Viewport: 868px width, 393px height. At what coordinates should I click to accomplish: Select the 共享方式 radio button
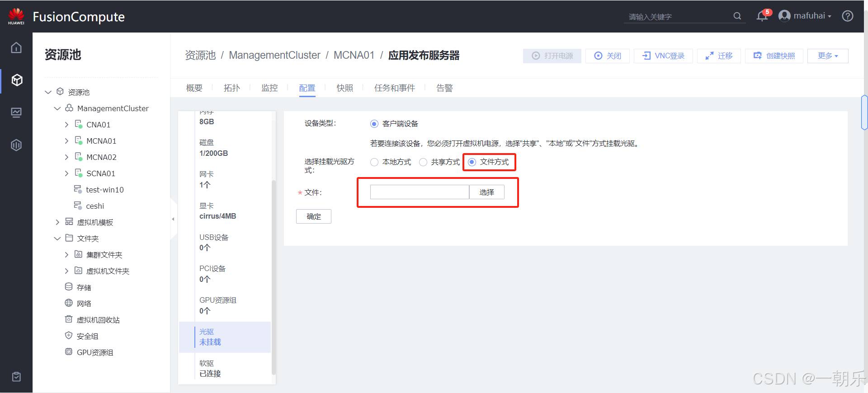coord(423,162)
